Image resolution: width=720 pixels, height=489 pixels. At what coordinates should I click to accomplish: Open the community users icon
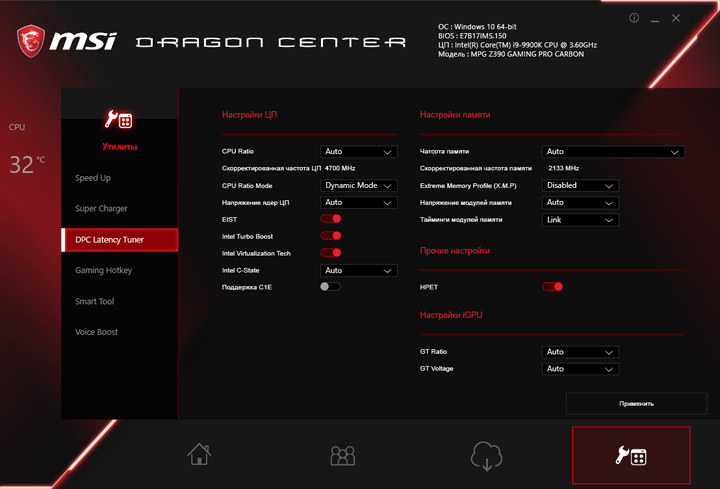(343, 455)
